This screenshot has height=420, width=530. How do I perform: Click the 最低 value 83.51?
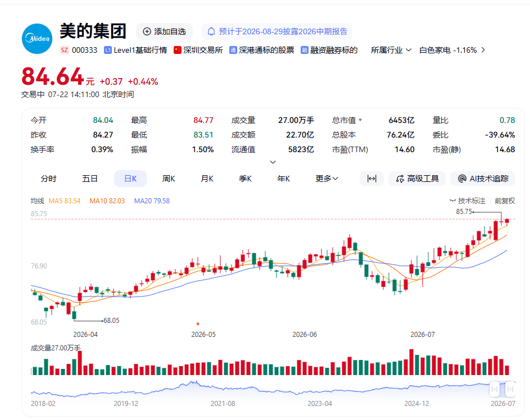pyautogui.click(x=203, y=135)
